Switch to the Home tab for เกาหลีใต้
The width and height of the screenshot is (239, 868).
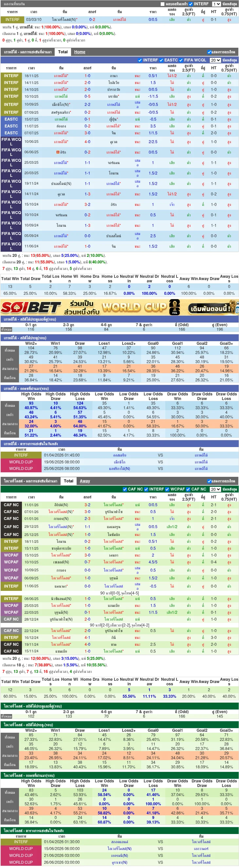pyautogui.click(x=80, y=52)
